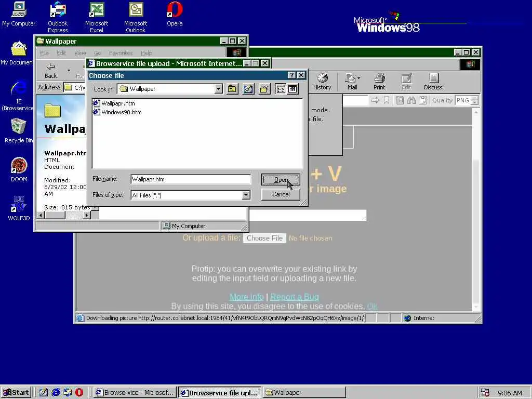Expand the Files of type dropdown
Screen dimensions: 532x399
tap(246, 195)
